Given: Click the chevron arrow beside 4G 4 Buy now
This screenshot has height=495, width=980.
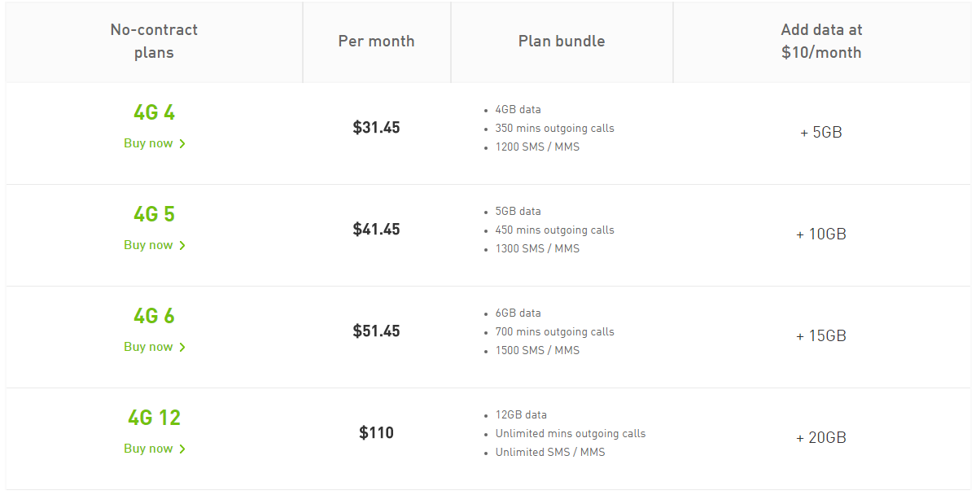Looking at the screenshot, I should click(182, 144).
